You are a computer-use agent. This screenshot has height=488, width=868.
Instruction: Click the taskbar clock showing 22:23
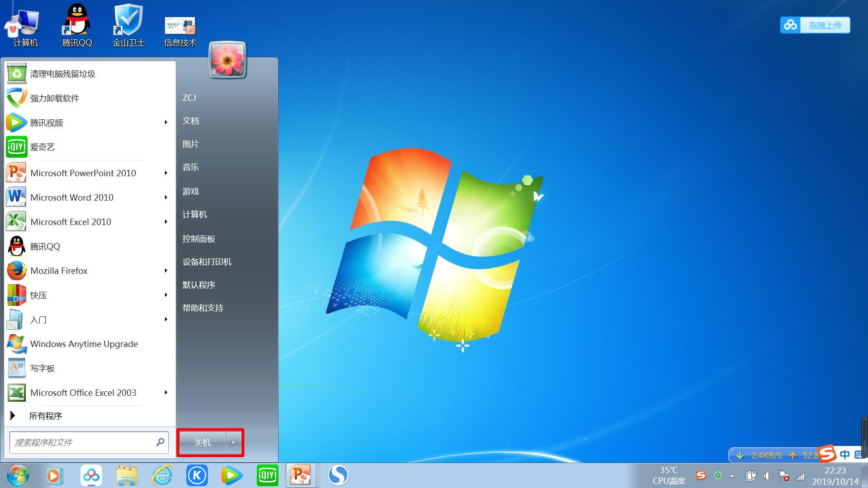pos(835,476)
